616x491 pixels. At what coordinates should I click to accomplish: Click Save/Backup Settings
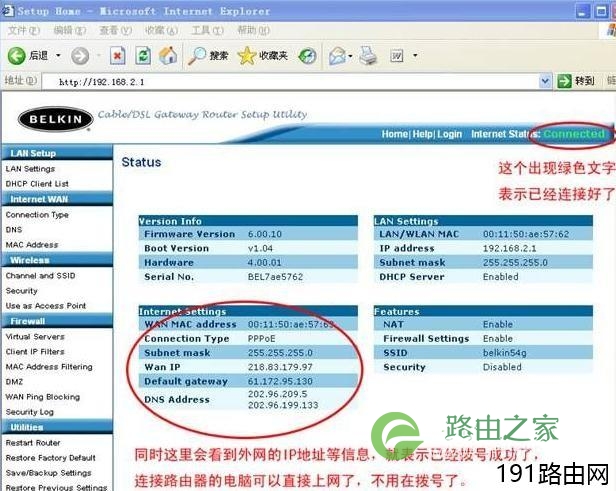48,473
